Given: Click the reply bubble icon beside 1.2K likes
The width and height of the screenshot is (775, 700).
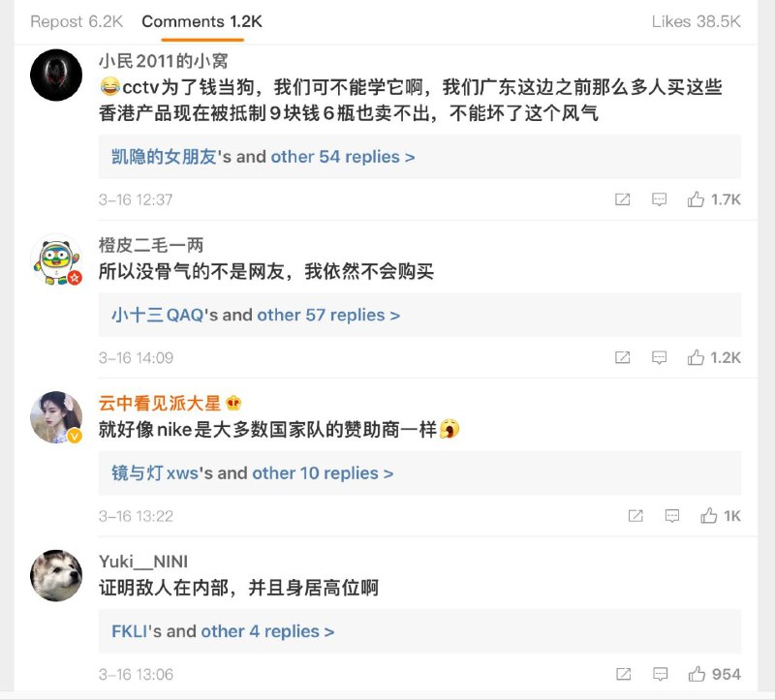Looking at the screenshot, I should pyautogui.click(x=660, y=356).
